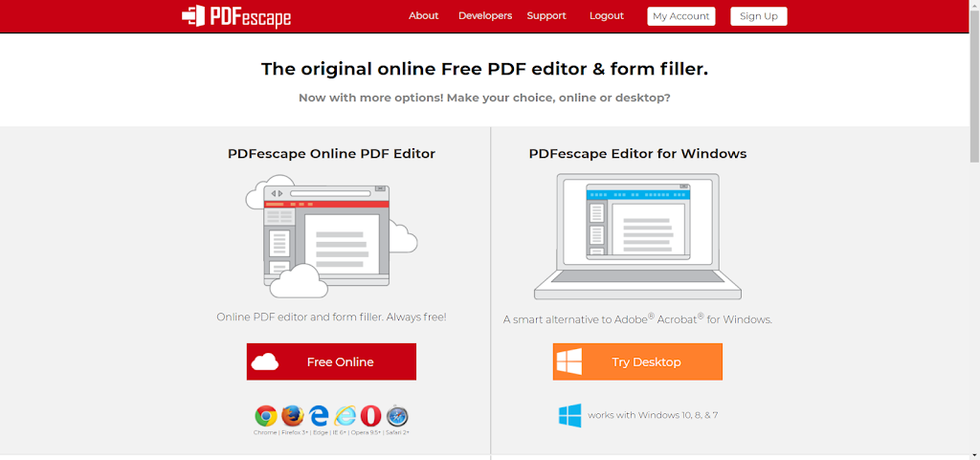Click 'works with Windows 10, 8, & 7' text
Screen dimensions: 980x460
[653, 415]
